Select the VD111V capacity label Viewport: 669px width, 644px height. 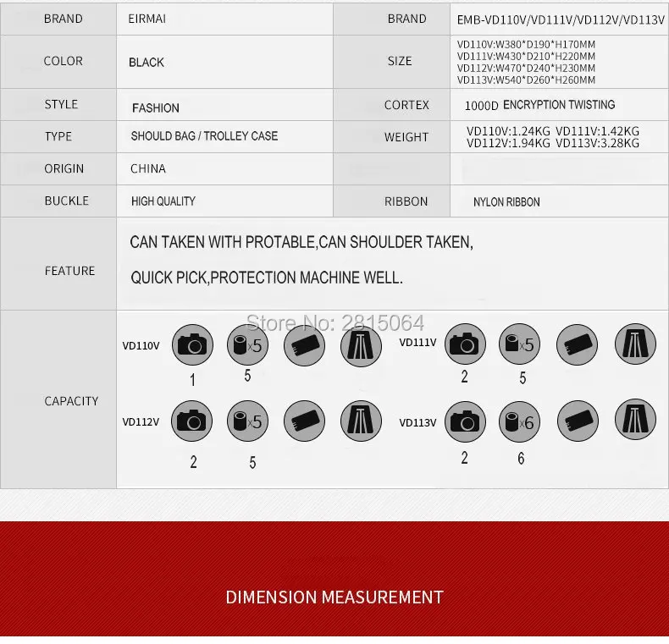click(x=417, y=343)
